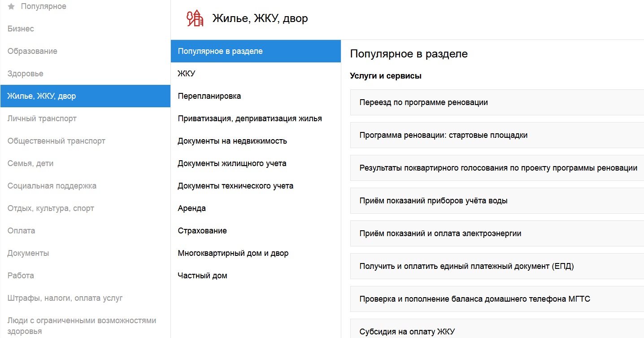Select Многоквартирный дом и двор subsection
The height and width of the screenshot is (338, 644).
click(x=233, y=253)
